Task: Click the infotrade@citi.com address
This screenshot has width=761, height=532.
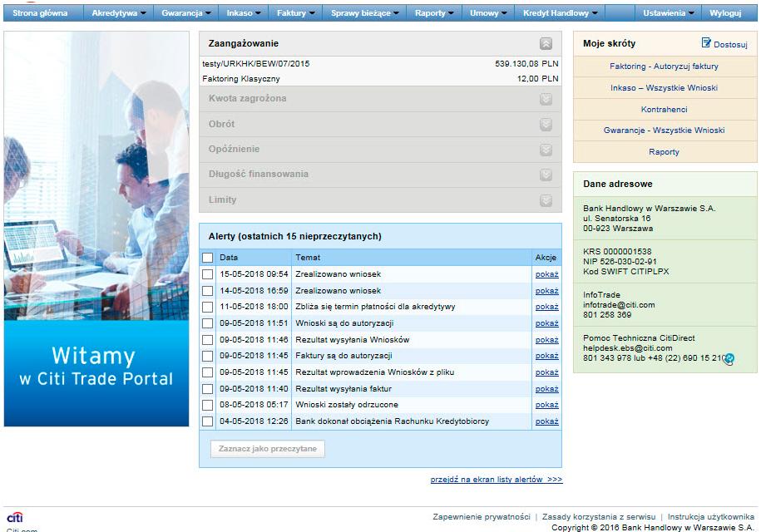Action: pos(619,305)
